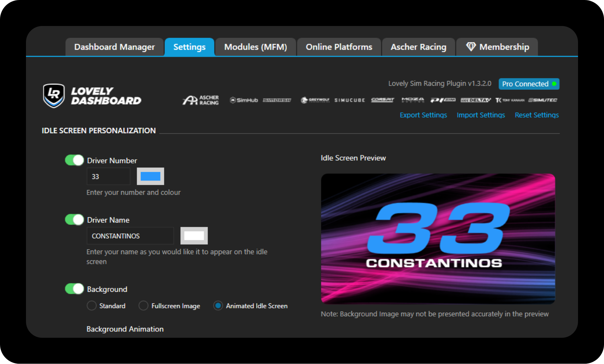This screenshot has width=604, height=364.
Task: Click the Reset Settings link
Action: tap(536, 115)
